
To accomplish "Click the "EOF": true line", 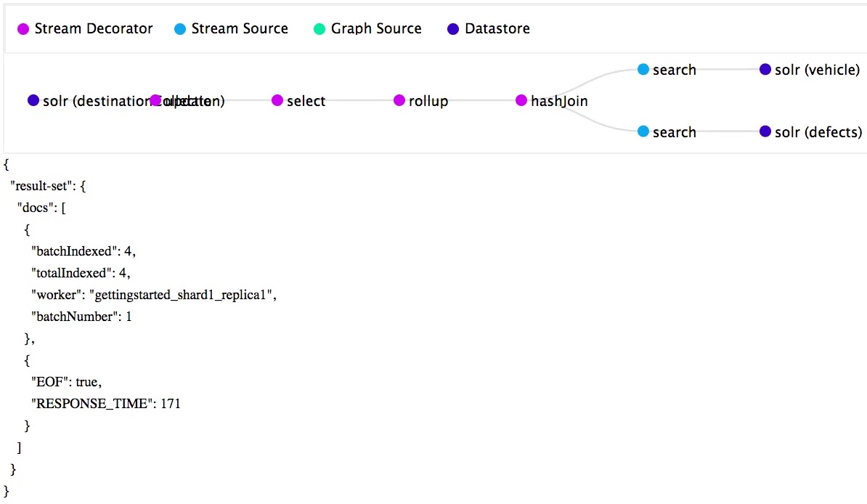I will click(x=66, y=382).
